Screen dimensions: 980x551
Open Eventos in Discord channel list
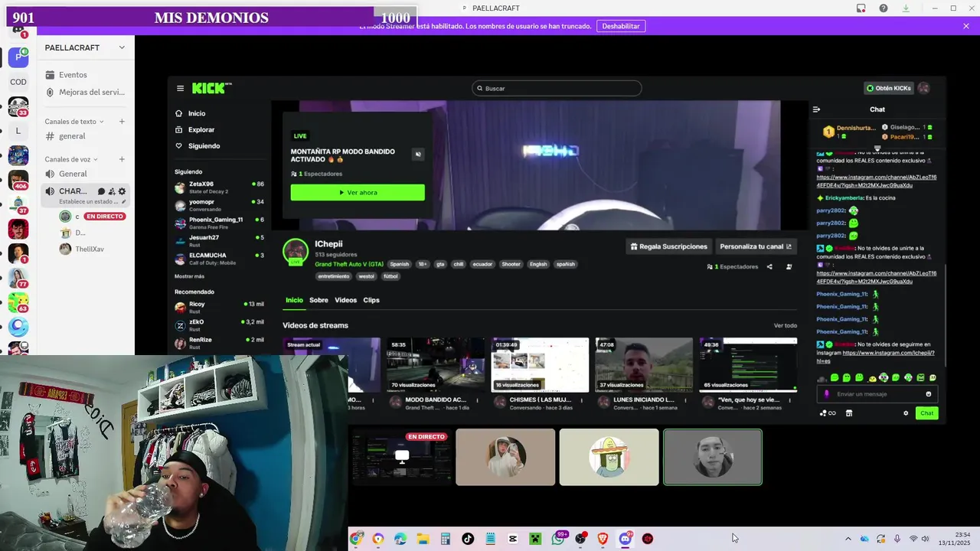point(73,75)
